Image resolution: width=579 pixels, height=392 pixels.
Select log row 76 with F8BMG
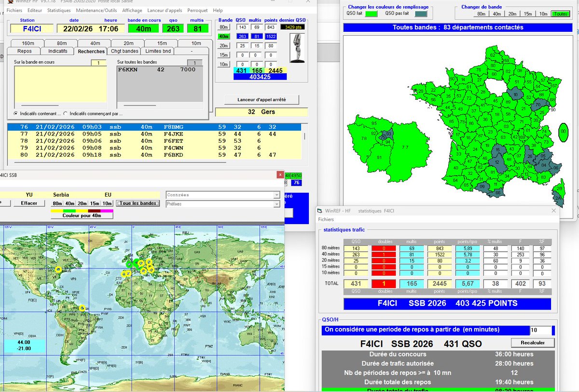click(x=154, y=127)
